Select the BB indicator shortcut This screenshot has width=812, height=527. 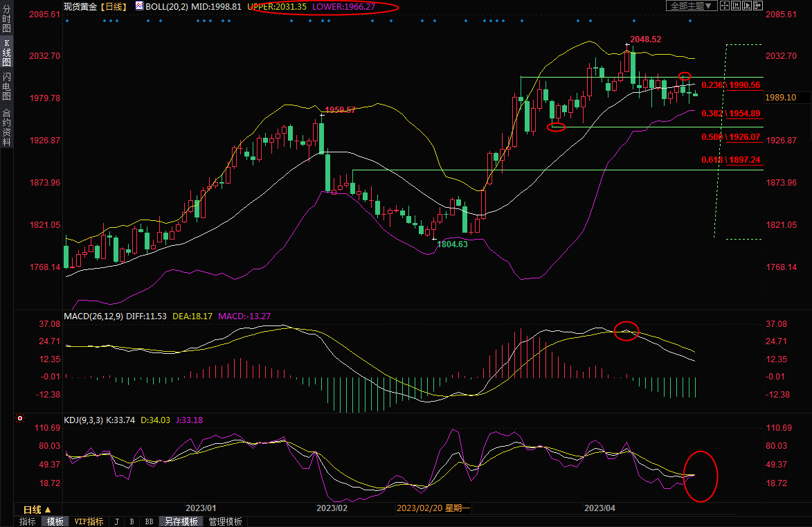click(149, 521)
